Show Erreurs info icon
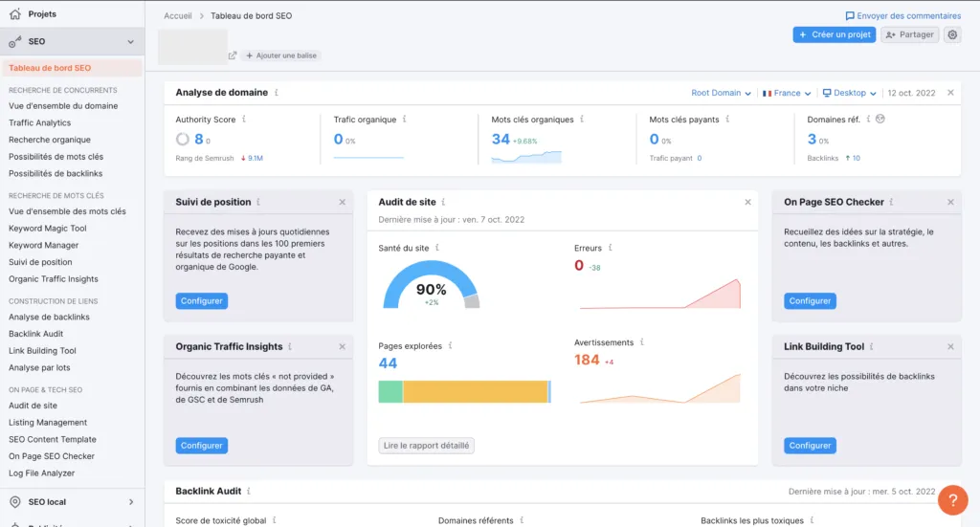The image size is (980, 527). tap(610, 248)
